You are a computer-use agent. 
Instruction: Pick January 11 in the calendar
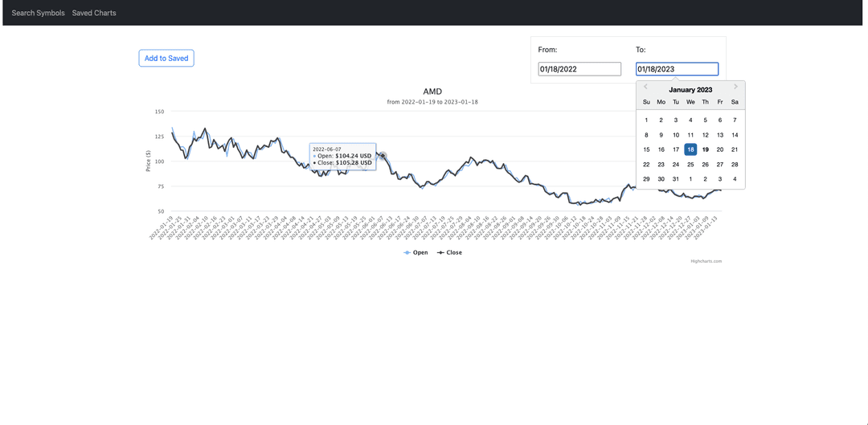(x=690, y=135)
